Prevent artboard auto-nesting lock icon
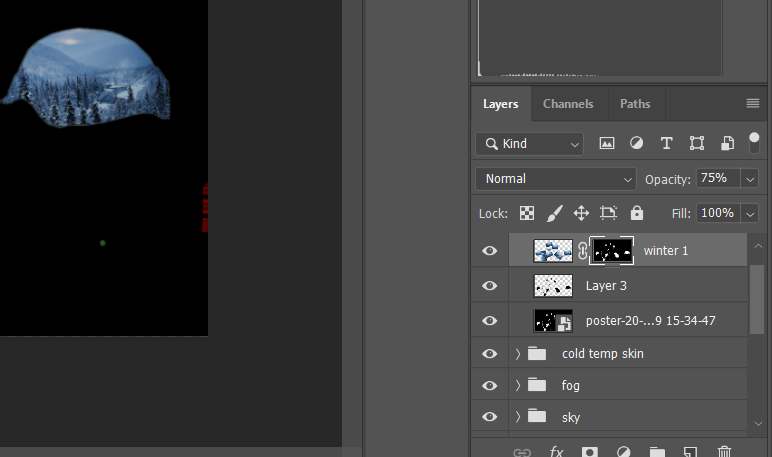772x457 pixels. (x=609, y=213)
